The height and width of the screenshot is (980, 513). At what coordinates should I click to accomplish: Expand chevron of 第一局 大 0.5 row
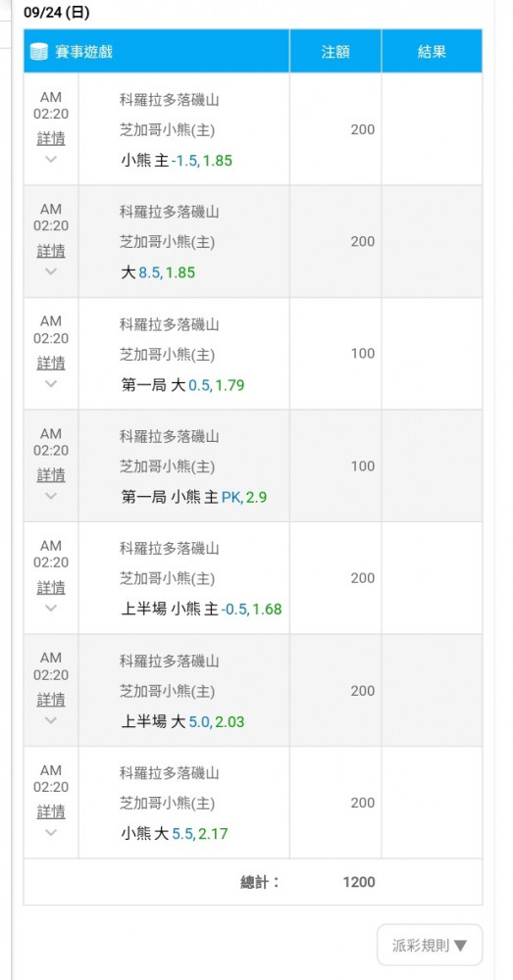51,383
